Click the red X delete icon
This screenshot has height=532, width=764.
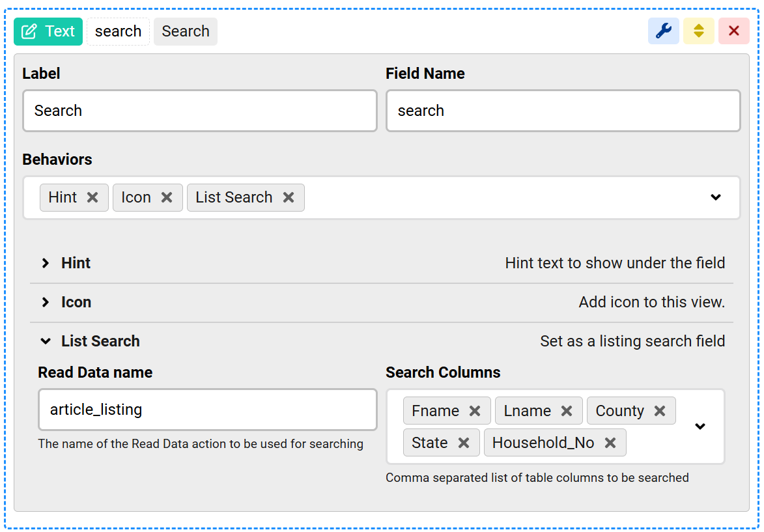(x=733, y=31)
